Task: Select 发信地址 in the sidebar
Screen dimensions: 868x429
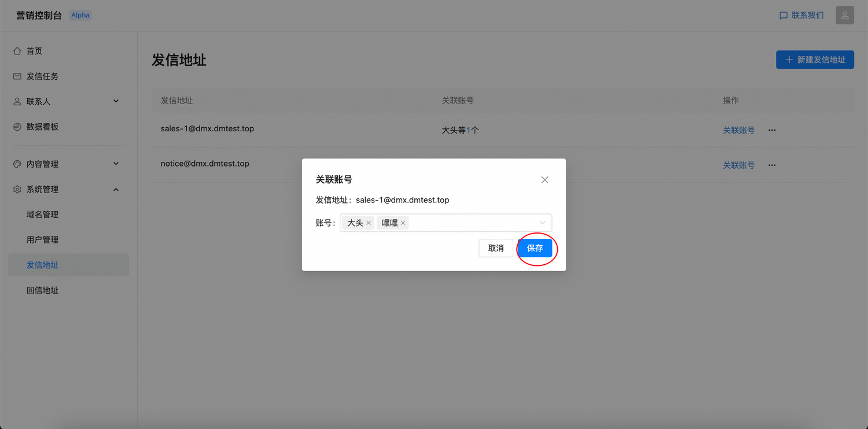Action: 68,265
